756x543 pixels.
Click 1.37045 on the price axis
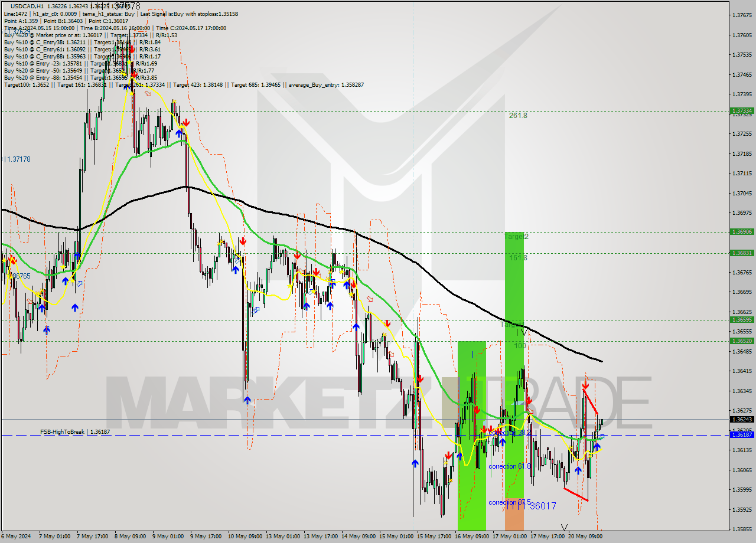(x=743, y=193)
